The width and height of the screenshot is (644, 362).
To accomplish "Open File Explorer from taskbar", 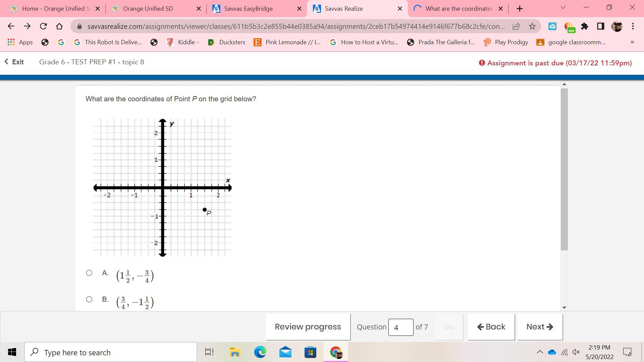I will [x=235, y=352].
